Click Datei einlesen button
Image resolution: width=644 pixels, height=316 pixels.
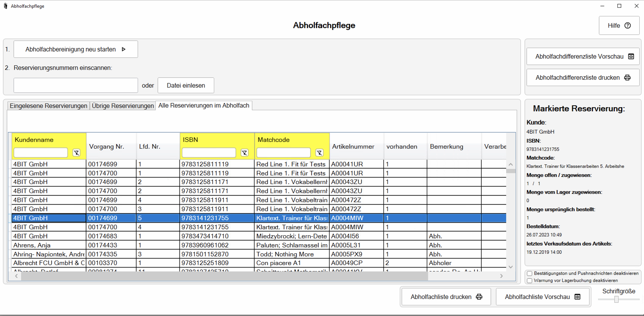186,85
